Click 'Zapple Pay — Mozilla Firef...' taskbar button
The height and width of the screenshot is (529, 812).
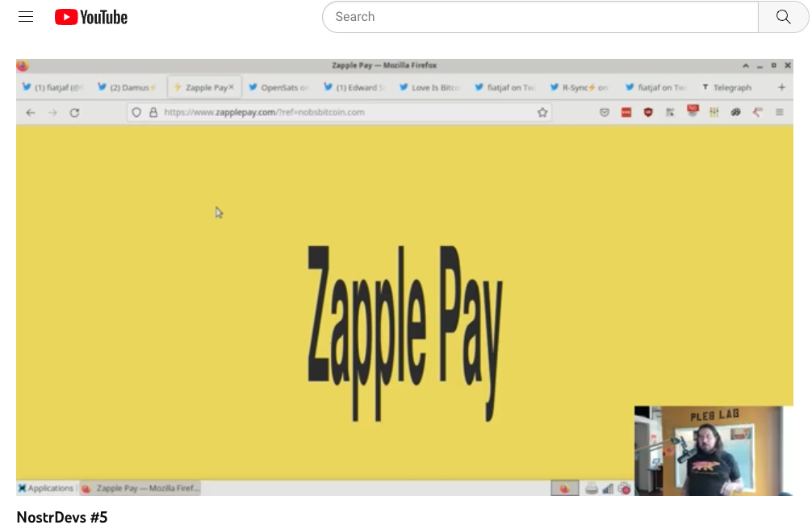(x=140, y=488)
